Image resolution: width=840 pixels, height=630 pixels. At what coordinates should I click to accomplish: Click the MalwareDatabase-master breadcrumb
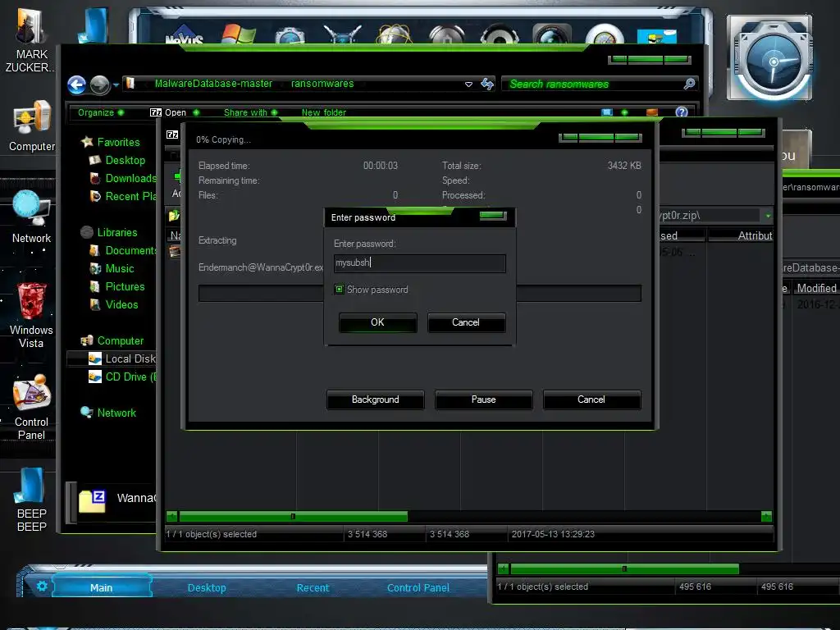(213, 84)
